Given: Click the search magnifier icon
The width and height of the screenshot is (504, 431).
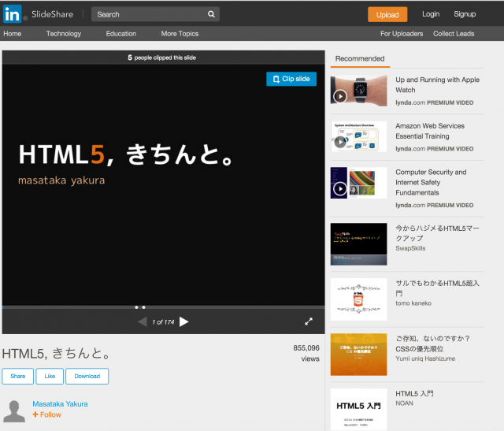Looking at the screenshot, I should (x=211, y=14).
